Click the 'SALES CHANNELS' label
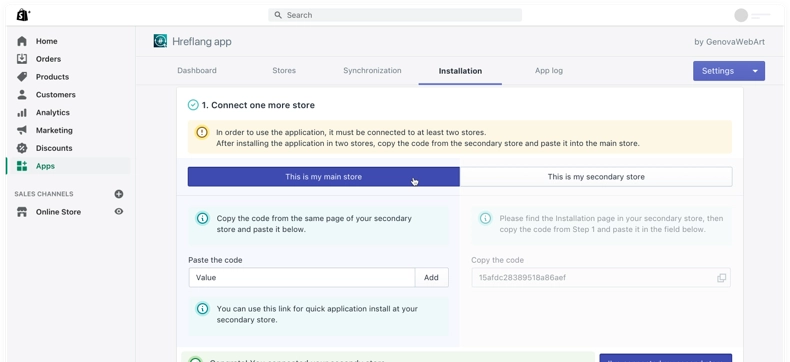The width and height of the screenshot is (790, 362). tap(44, 194)
